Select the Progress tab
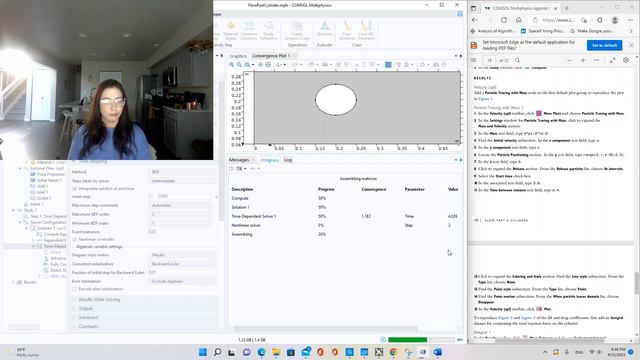The width and height of the screenshot is (640, 360). pos(269,160)
